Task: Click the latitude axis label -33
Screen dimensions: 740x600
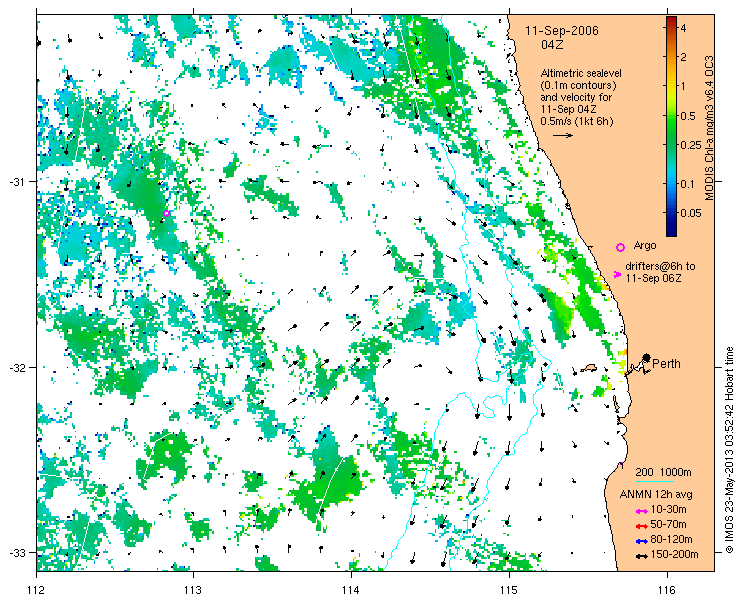Action: (x=17, y=552)
